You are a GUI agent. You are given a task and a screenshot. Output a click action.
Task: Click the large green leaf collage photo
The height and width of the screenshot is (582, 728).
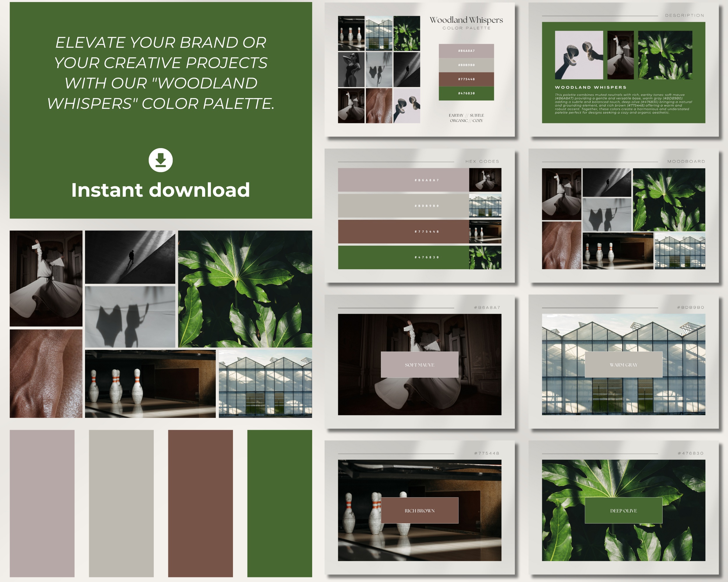point(245,289)
